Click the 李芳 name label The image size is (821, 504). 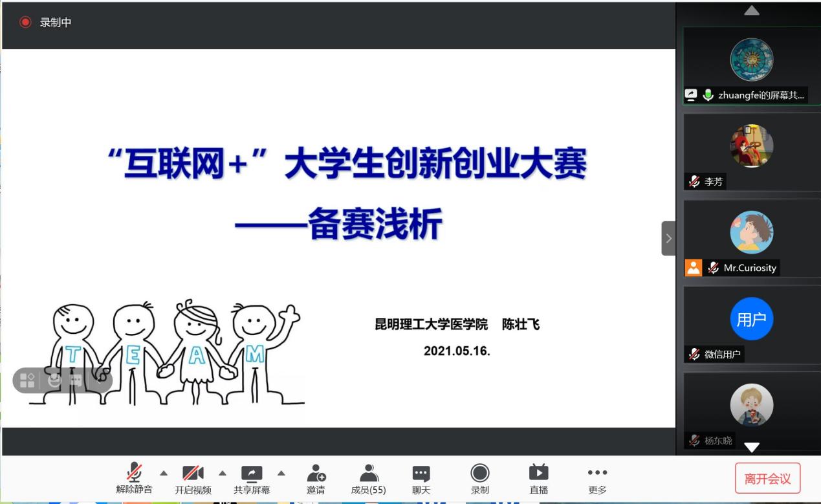(714, 182)
